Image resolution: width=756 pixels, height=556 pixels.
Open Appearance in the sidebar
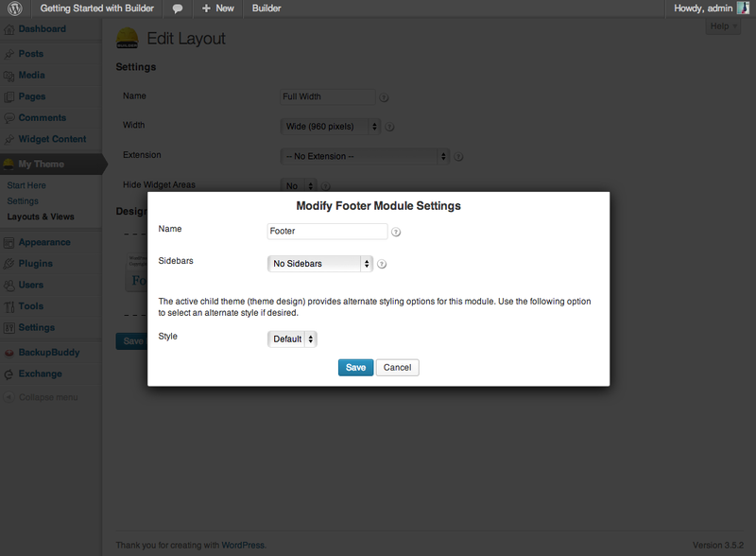pos(44,242)
